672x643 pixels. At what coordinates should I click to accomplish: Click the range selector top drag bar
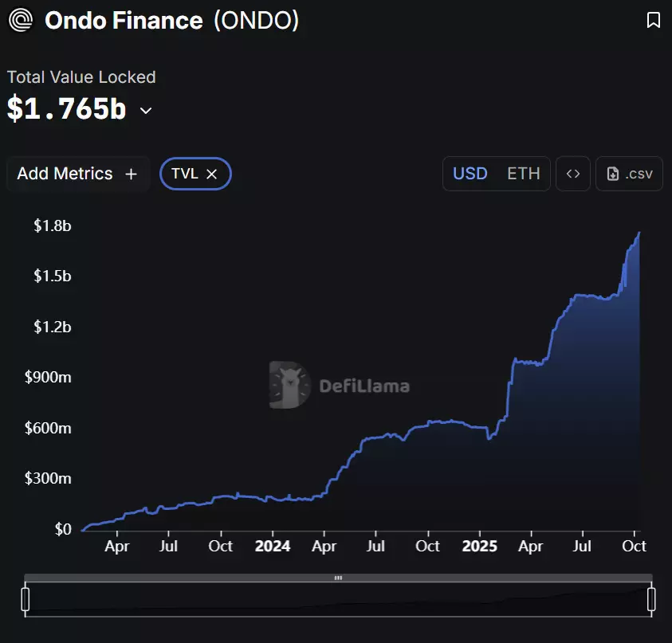(338, 578)
